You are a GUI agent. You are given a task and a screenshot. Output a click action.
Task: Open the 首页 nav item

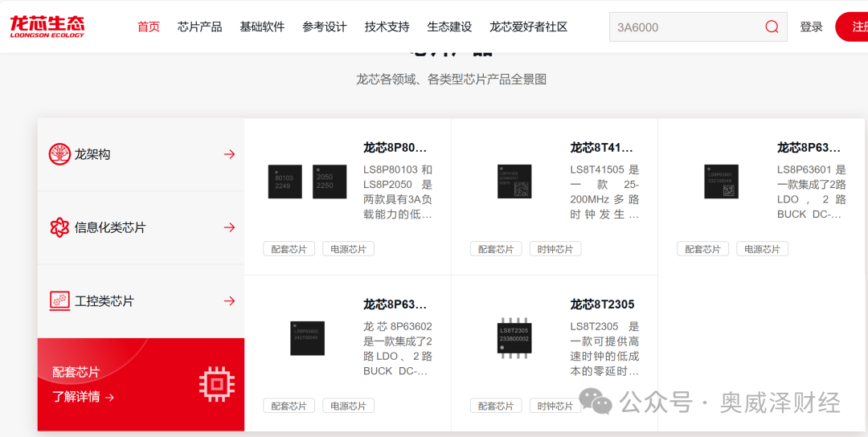149,27
